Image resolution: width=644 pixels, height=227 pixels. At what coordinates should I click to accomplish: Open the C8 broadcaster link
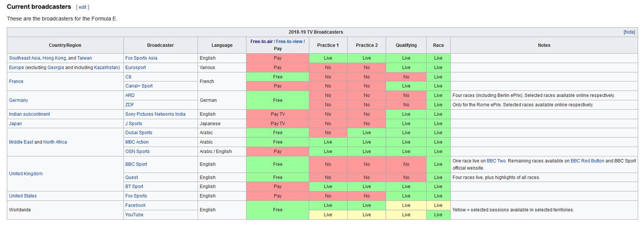coord(128,77)
